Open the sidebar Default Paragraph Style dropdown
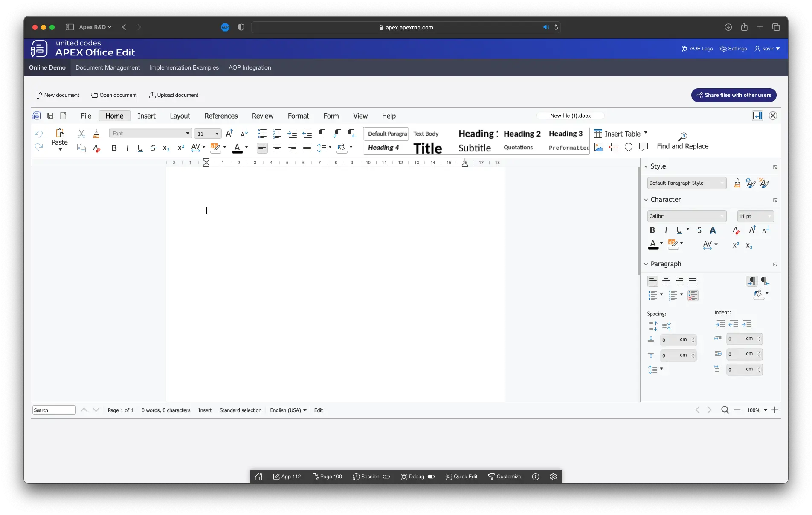Screen dimensions: 812x515 (687, 183)
